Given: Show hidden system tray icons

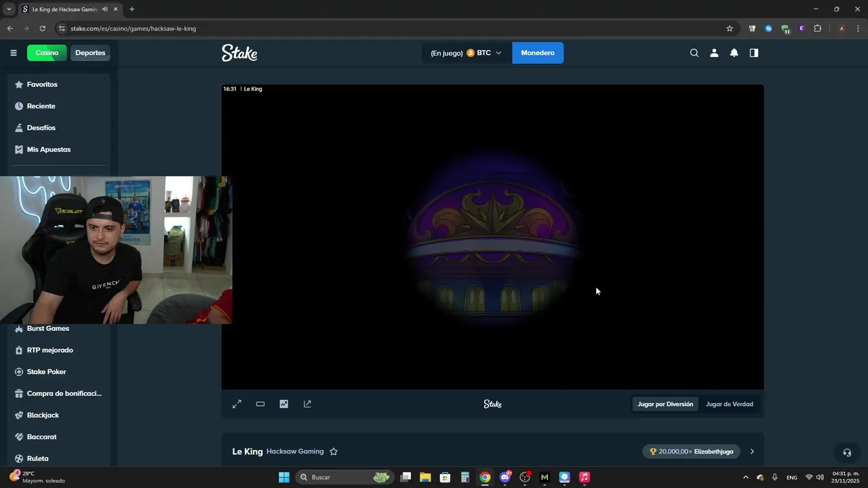Looking at the screenshot, I should (x=746, y=477).
